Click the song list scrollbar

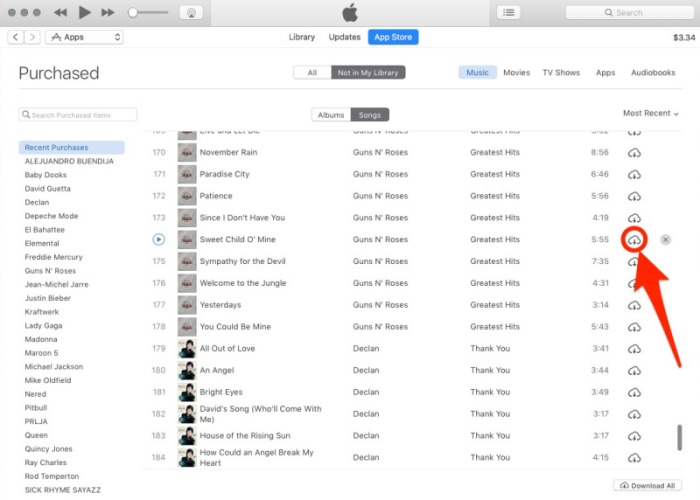click(679, 438)
